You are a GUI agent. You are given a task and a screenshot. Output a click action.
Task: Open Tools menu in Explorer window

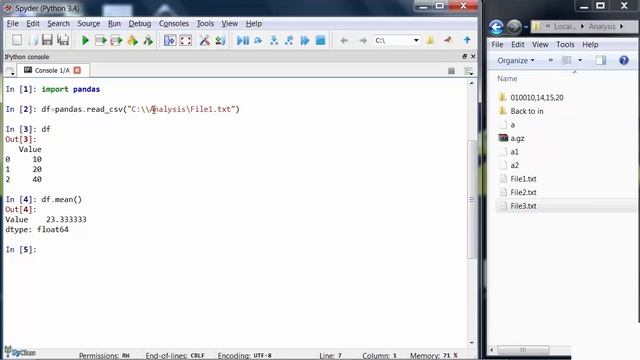click(x=565, y=44)
